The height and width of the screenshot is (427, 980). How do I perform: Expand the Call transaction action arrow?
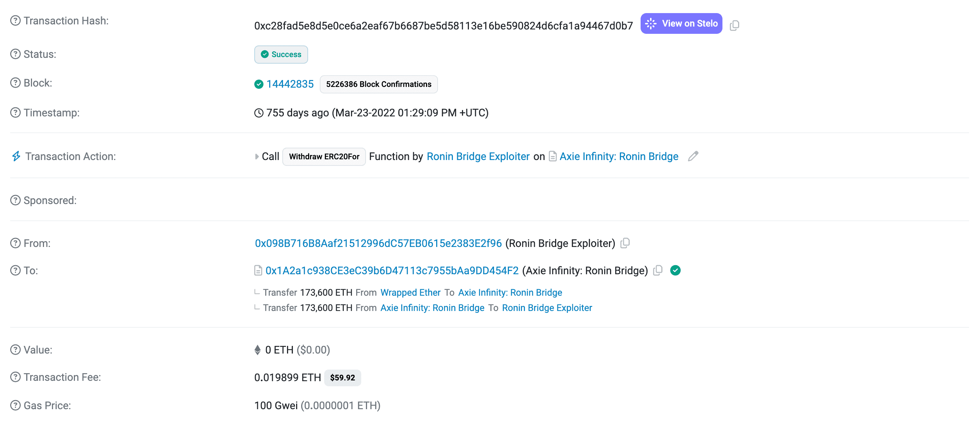pyautogui.click(x=257, y=156)
